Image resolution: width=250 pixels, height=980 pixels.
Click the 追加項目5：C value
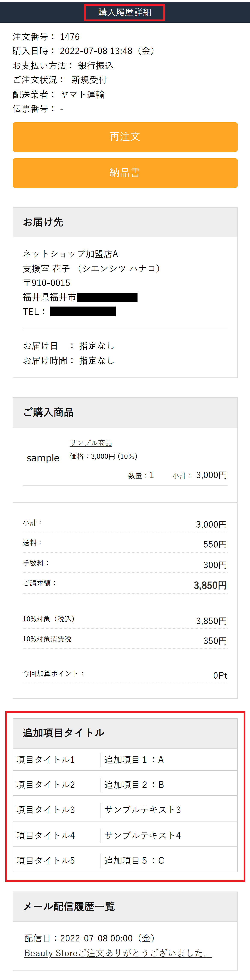tap(134, 860)
